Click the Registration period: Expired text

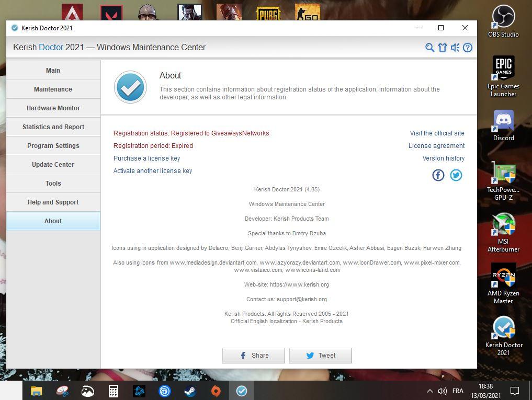point(153,146)
